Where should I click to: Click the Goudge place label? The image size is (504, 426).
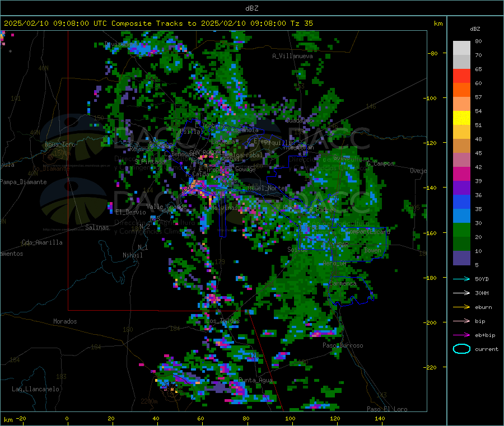pyautogui.click(x=245, y=169)
